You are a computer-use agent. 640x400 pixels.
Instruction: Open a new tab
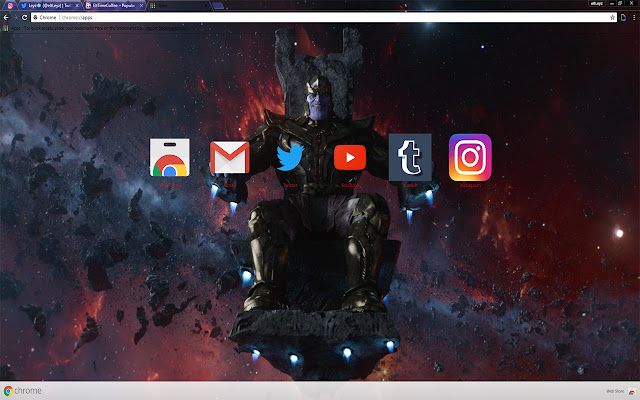[x=218, y=6]
